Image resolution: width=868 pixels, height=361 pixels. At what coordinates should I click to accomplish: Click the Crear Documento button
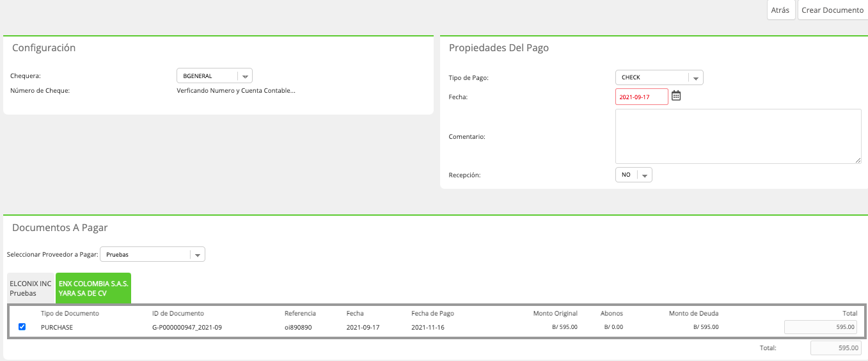pyautogui.click(x=833, y=10)
